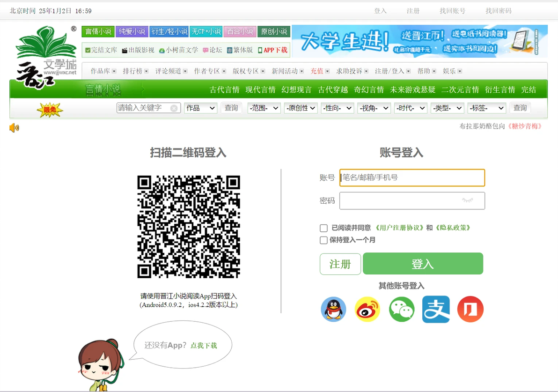Viewport: 558px width, 392px height.
Task: Open the 完结文库 link with the check icon
Action: pos(101,50)
